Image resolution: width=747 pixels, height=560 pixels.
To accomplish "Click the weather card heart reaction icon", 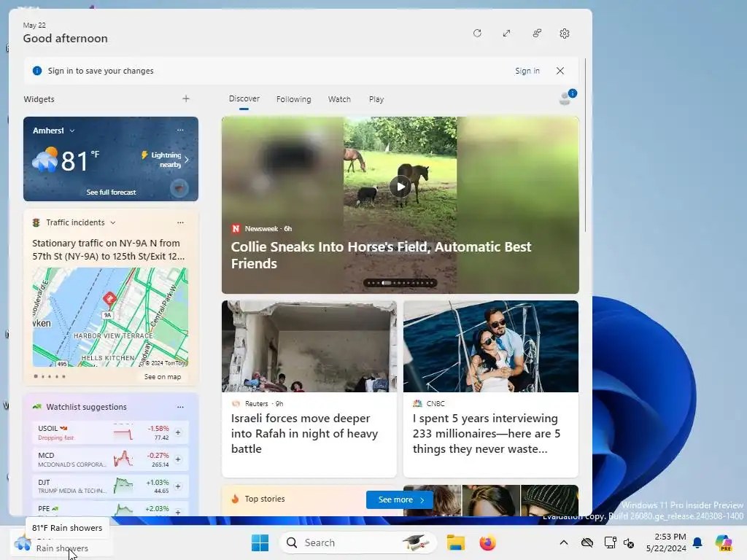I will 179,189.
